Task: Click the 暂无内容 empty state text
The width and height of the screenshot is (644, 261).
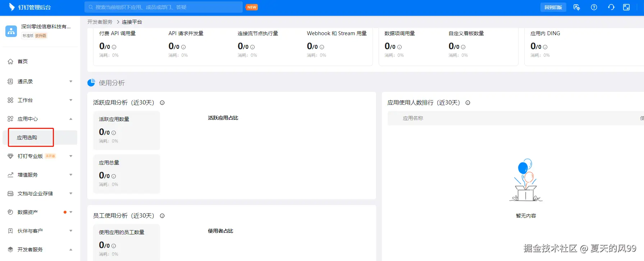Action: (x=526, y=216)
